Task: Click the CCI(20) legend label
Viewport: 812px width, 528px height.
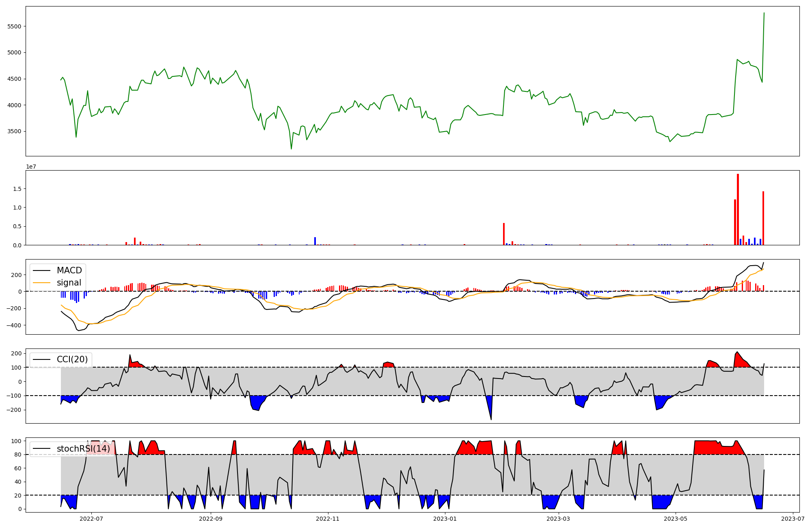Action: point(72,359)
